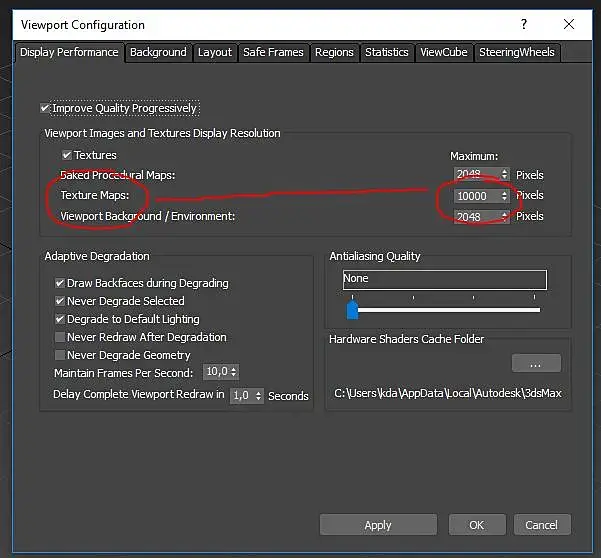Enable Never Redraw After Degradation
The image size is (601, 558).
[60, 337]
